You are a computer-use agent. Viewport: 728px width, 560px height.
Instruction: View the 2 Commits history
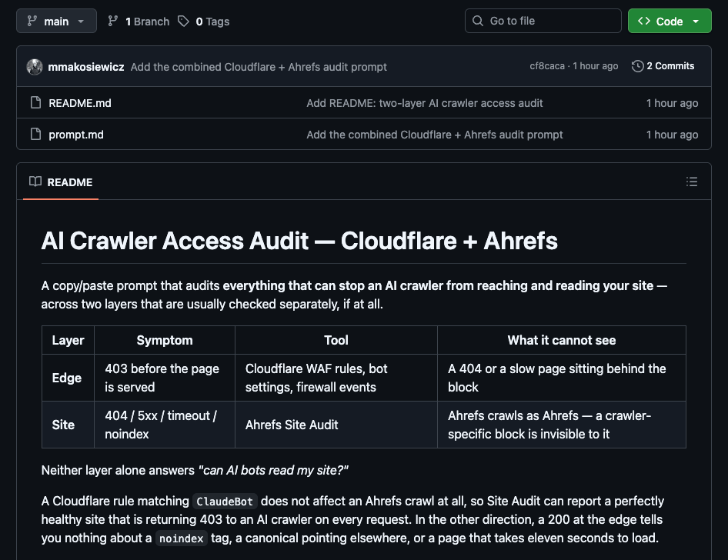(663, 66)
